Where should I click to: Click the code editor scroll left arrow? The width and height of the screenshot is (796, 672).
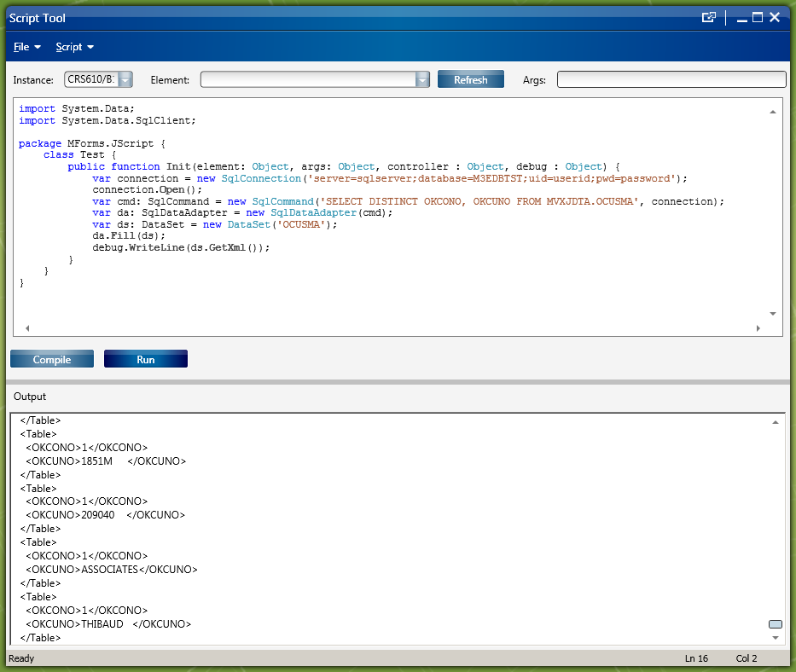coord(26,328)
